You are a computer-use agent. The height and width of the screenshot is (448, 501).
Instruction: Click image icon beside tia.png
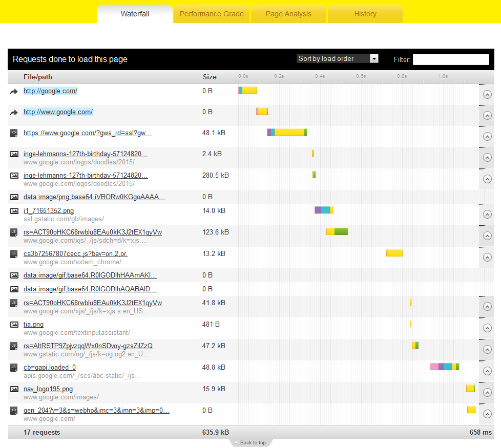point(14,325)
